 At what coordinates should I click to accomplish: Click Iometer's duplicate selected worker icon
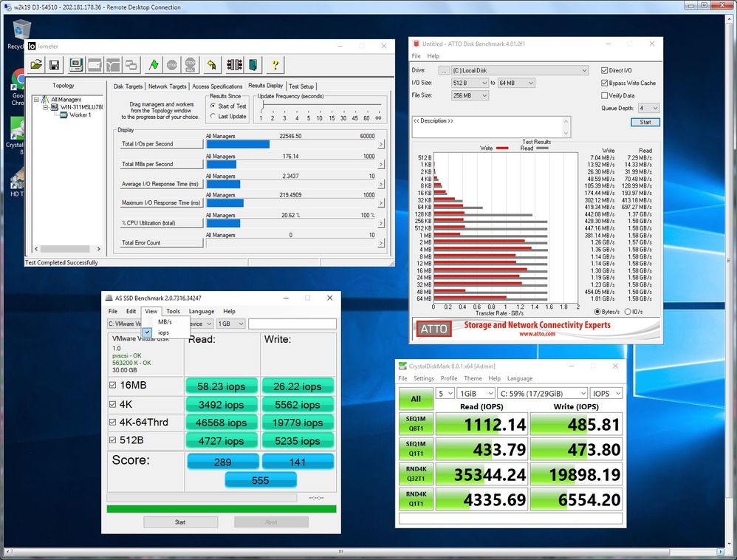tap(131, 65)
